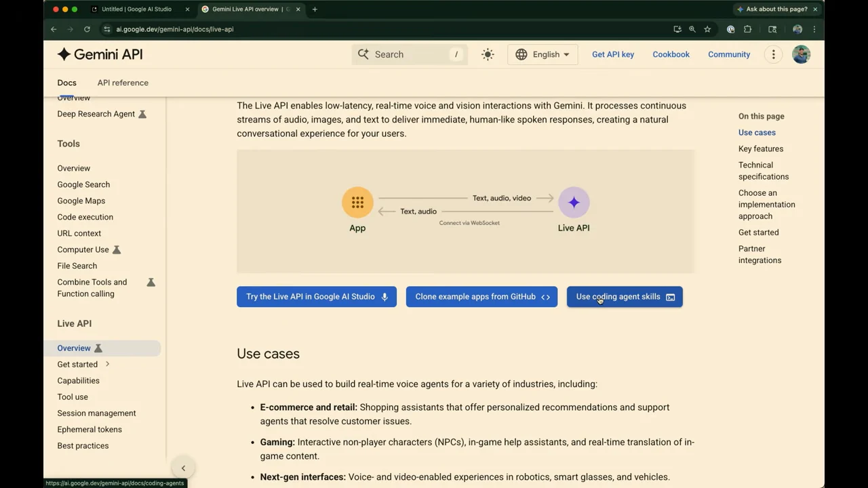Viewport: 868px width, 488px height.
Task: Open the Extensions puzzle icon
Action: 747,29
